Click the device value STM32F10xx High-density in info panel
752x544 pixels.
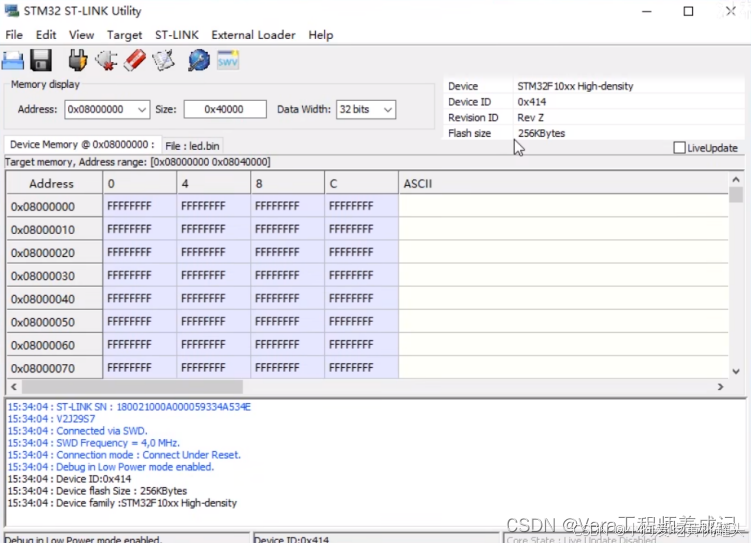(575, 86)
